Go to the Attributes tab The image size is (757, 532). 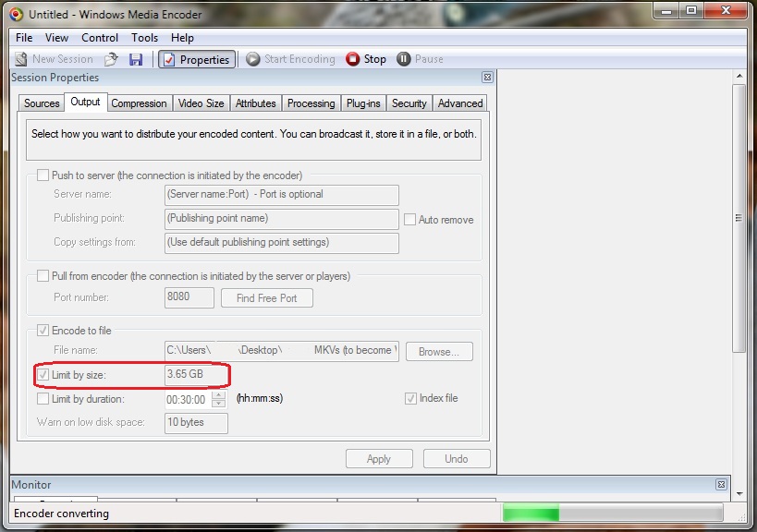[x=255, y=103]
